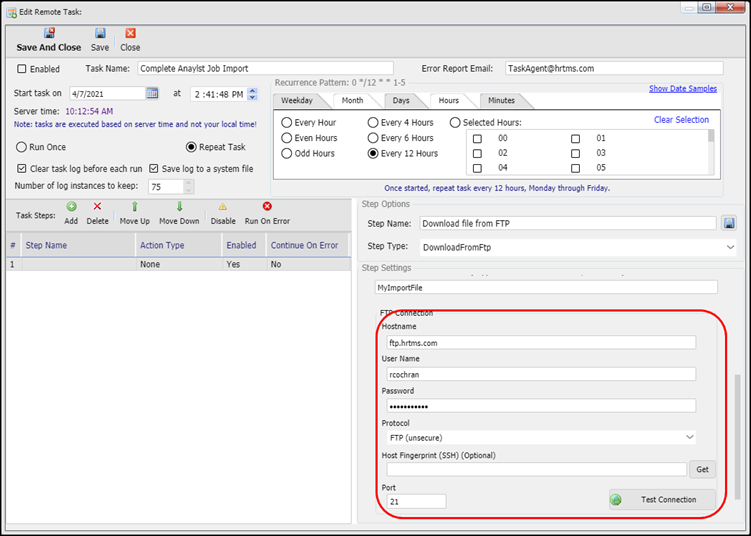751x536 pixels.
Task: Click the Enabled column header
Action: [x=244, y=245]
